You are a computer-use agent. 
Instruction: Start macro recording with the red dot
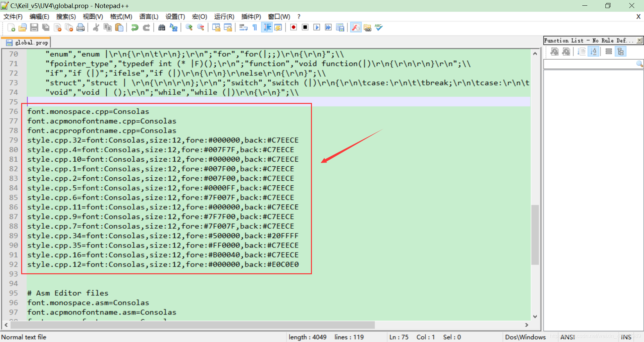293,27
